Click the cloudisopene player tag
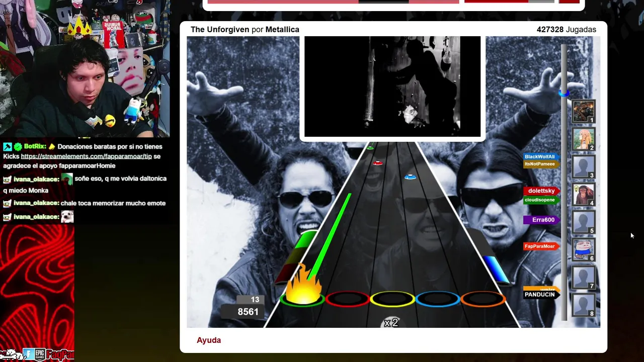644x362 pixels. (x=541, y=200)
